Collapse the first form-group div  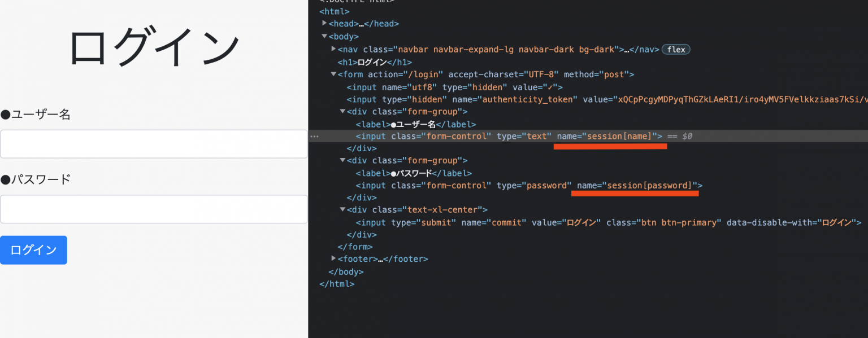point(342,111)
